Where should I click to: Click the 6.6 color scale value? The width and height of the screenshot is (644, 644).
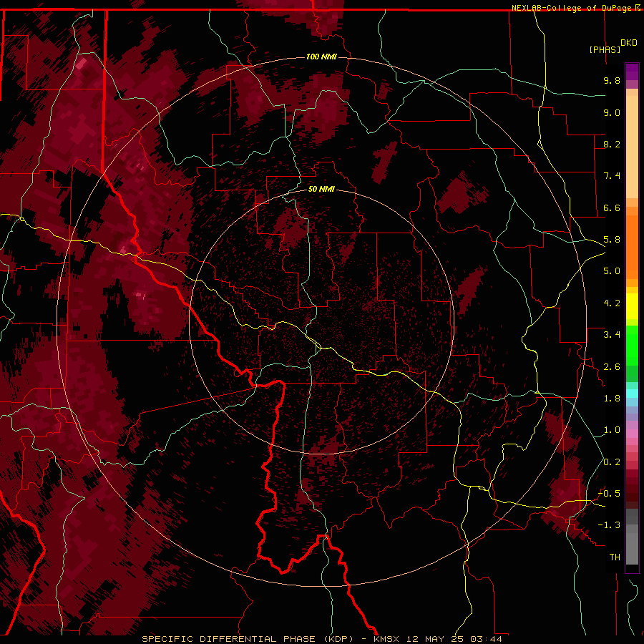point(612,208)
